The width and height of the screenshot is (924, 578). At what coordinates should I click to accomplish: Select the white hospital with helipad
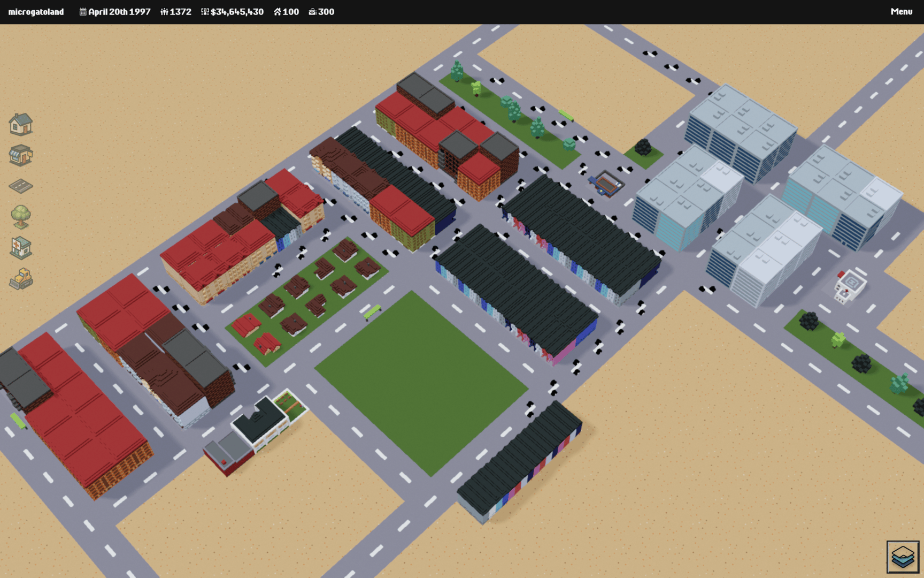pyautogui.click(x=850, y=286)
